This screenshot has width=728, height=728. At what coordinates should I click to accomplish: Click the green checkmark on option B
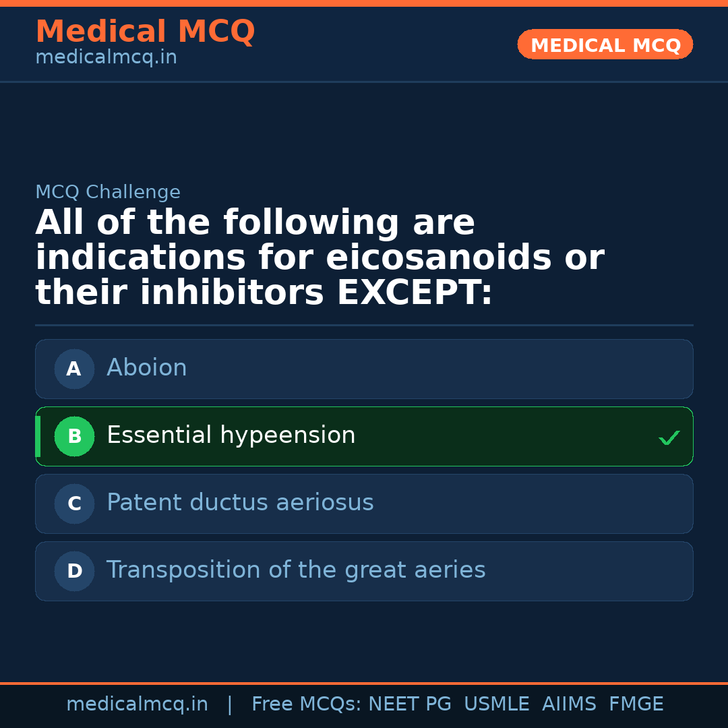(x=669, y=437)
